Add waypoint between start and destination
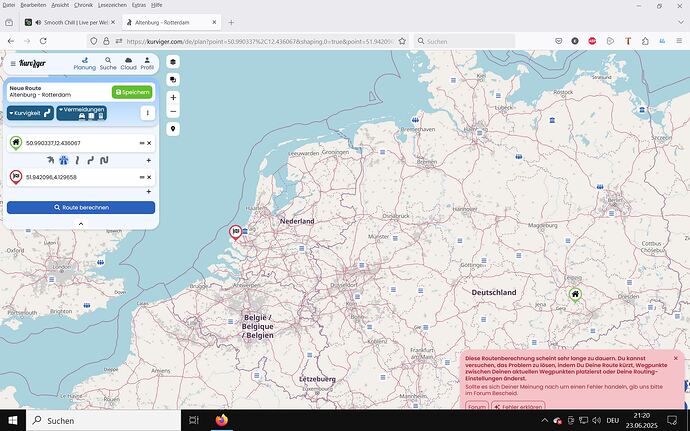Image resolution: width=690 pixels, height=431 pixels. click(x=149, y=160)
